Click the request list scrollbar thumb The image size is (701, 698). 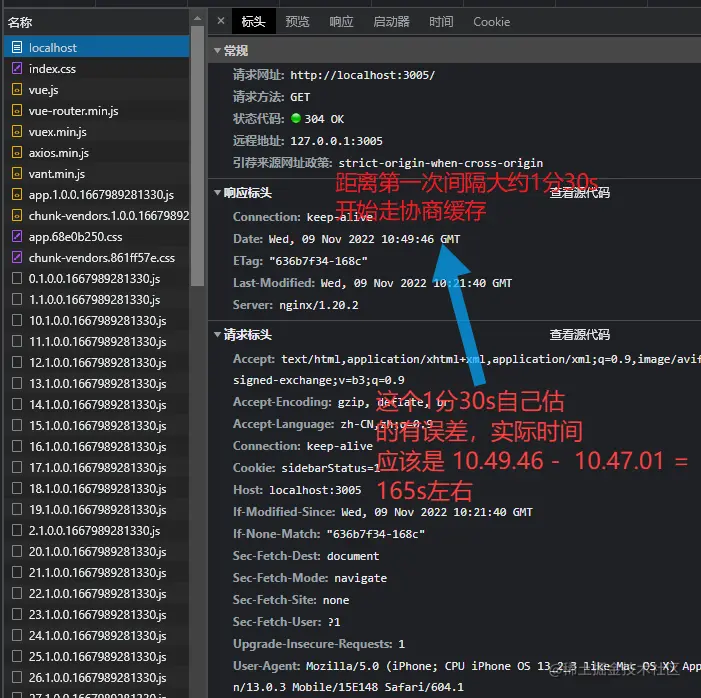pos(197,156)
